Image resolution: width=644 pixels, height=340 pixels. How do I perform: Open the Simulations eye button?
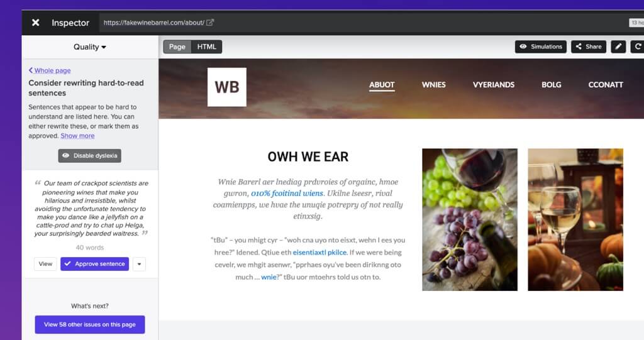tap(540, 47)
